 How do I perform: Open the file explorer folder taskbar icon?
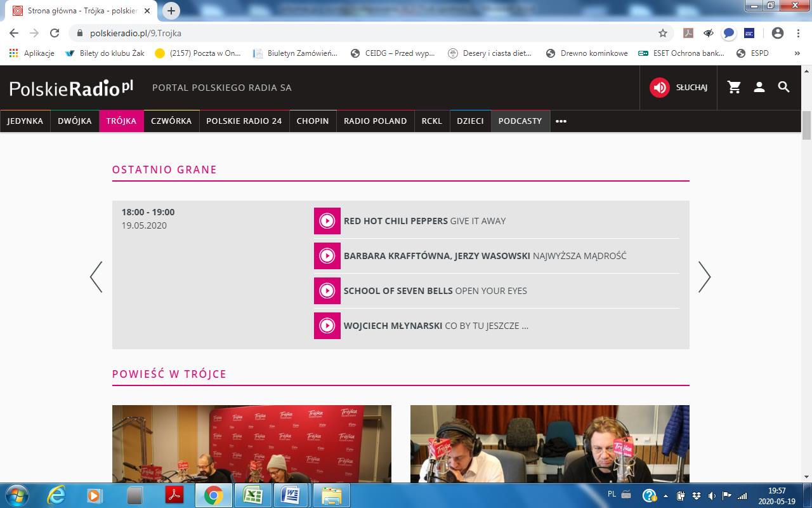(331, 495)
